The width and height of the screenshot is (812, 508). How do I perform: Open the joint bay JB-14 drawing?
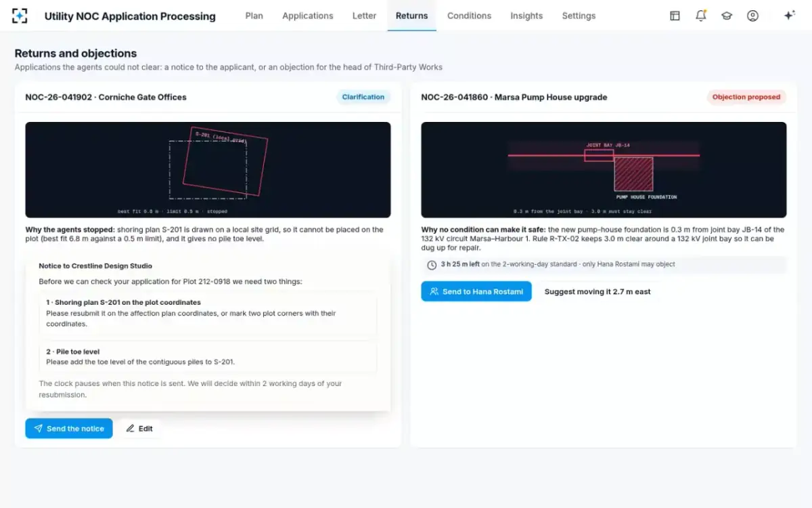(604, 169)
